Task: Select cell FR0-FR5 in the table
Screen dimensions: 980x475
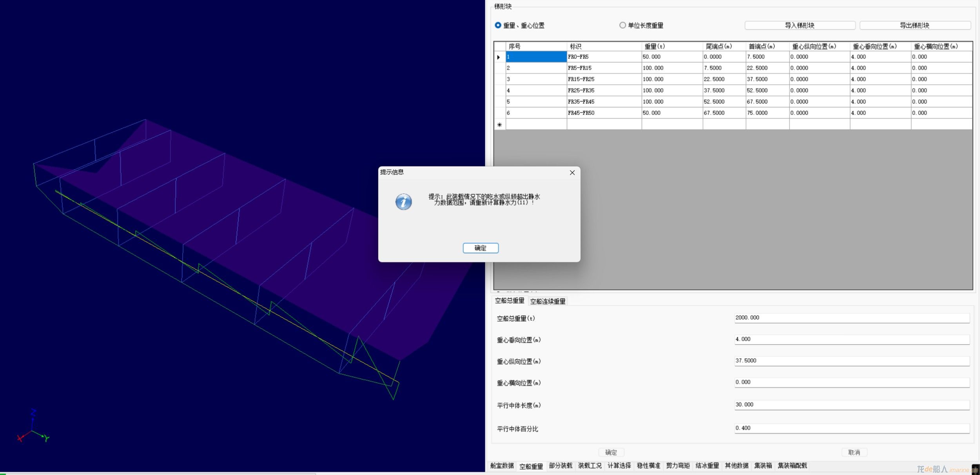Action: pyautogui.click(x=604, y=57)
